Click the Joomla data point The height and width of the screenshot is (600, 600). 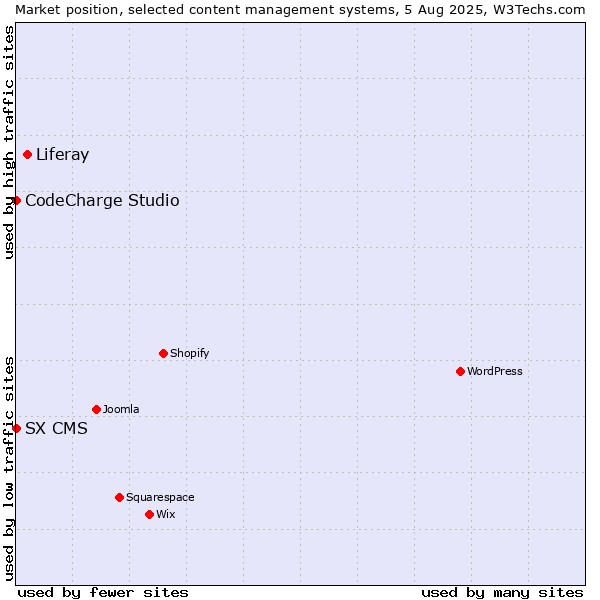96,409
